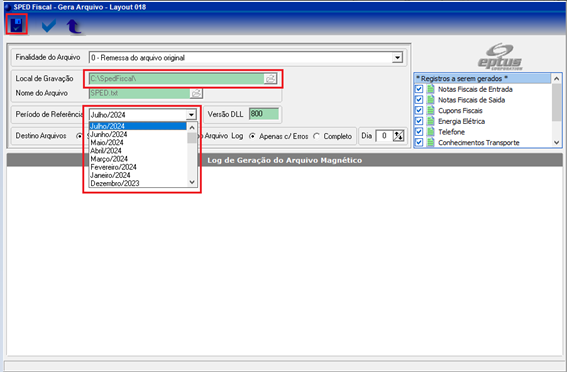Click the blue checkmark validate toolbar icon

pos(49,26)
